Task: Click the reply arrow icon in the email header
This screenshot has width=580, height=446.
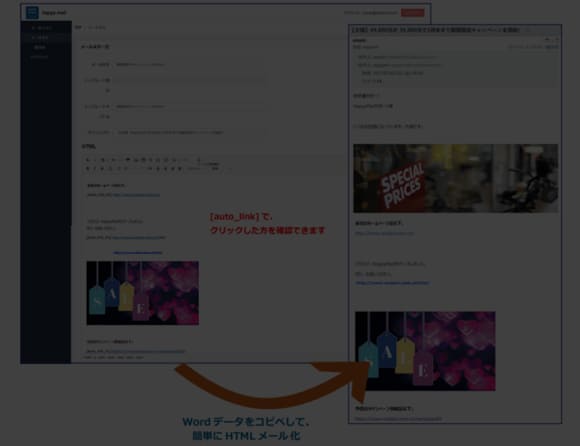Action: (x=547, y=39)
